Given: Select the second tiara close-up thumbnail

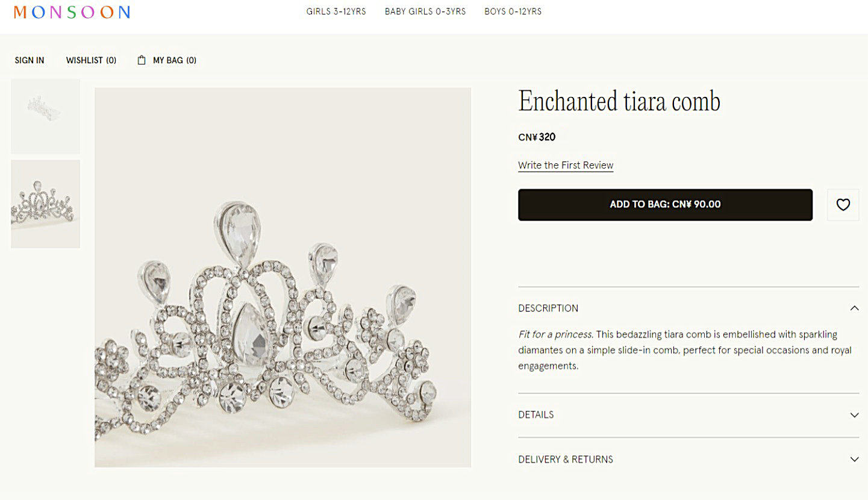Looking at the screenshot, I should (x=45, y=204).
